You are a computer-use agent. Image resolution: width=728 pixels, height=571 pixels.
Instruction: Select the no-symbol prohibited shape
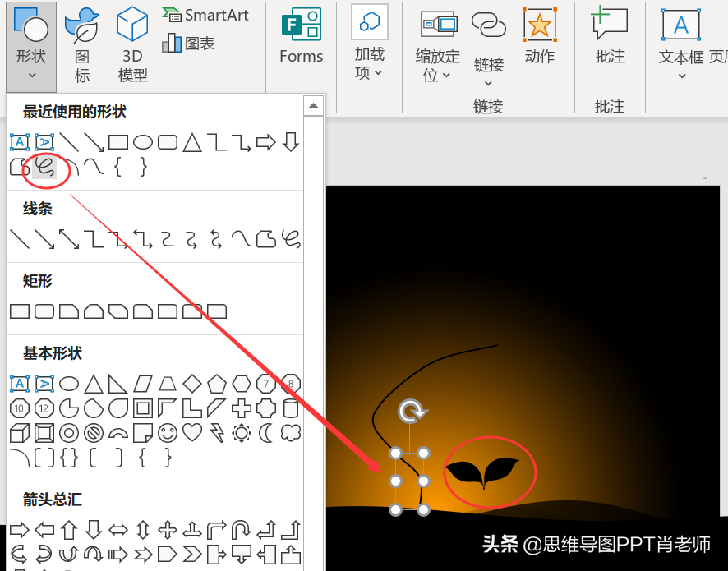click(x=94, y=433)
